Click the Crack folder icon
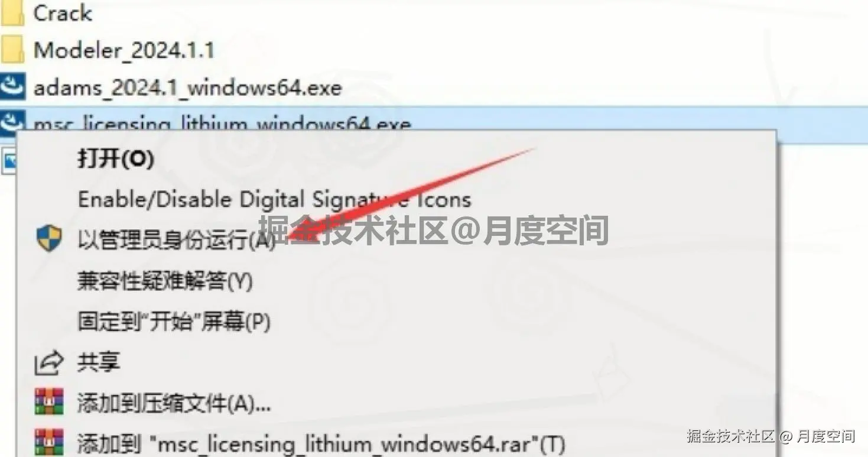 coord(11,13)
